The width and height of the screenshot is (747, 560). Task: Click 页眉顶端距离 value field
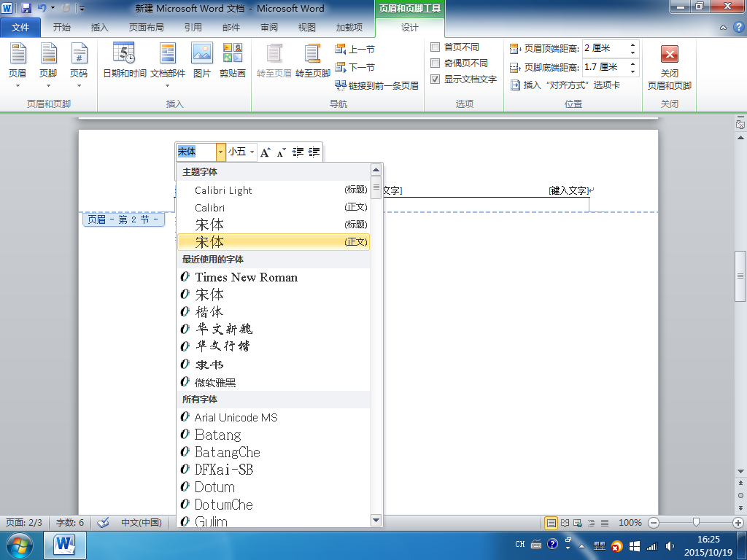tap(605, 48)
